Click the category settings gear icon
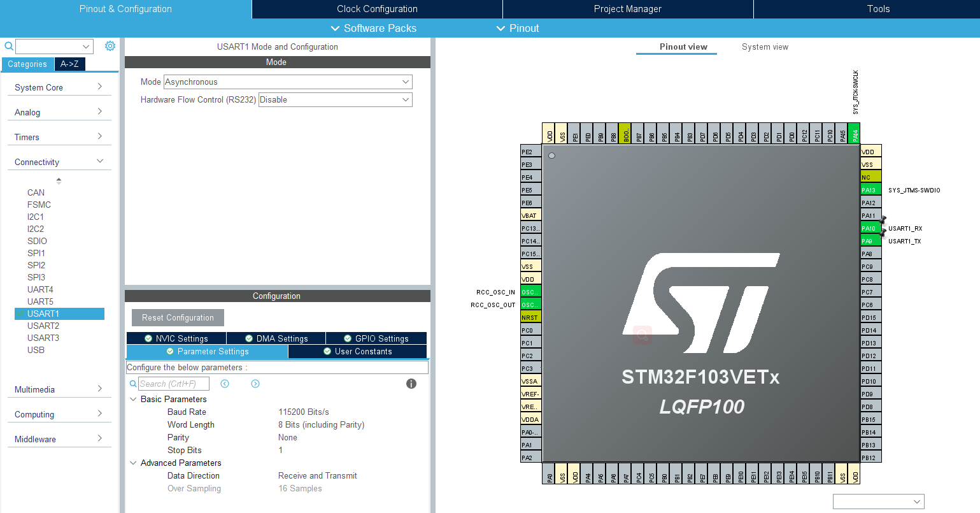Screen dimensions: 980x513 [110, 46]
